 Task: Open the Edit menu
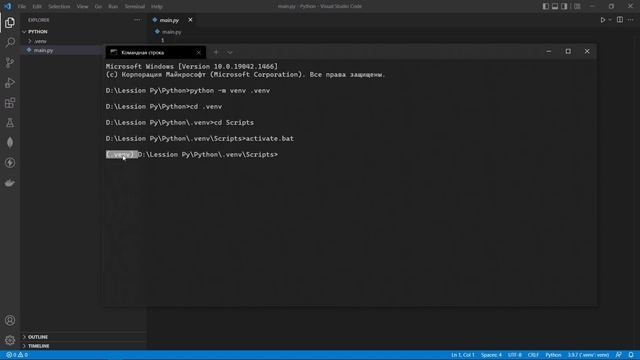37,7
